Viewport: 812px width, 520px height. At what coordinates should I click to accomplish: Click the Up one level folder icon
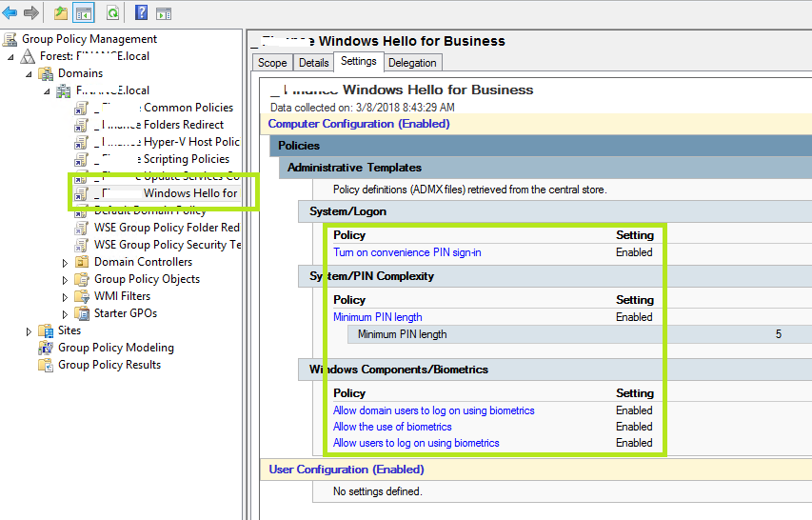click(x=61, y=12)
